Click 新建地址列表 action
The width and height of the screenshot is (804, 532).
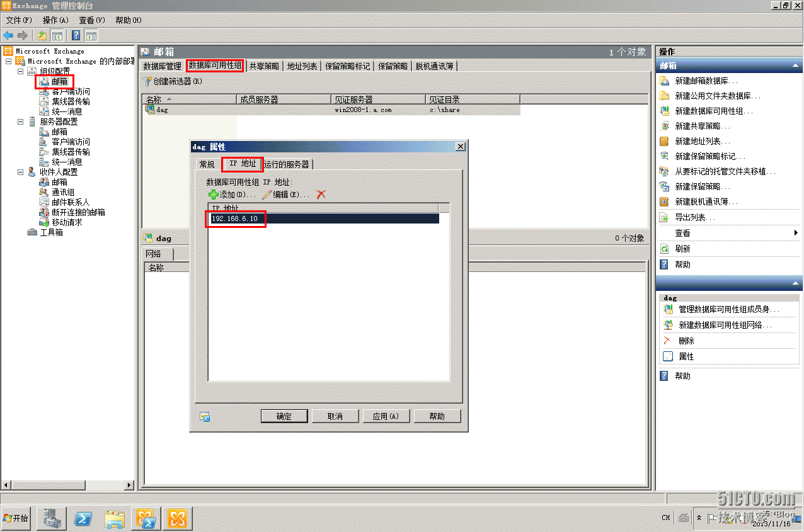click(x=703, y=141)
